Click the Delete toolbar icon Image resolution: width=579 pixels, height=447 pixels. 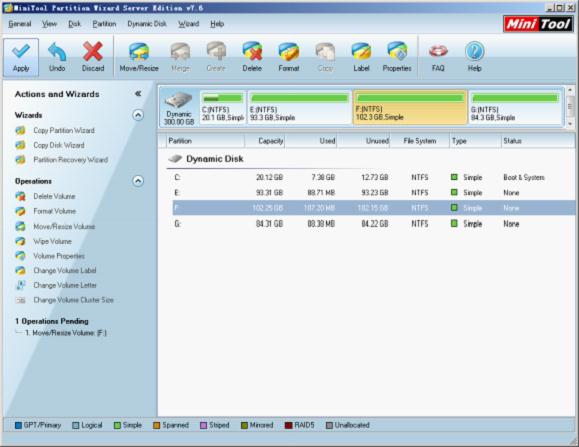click(252, 58)
